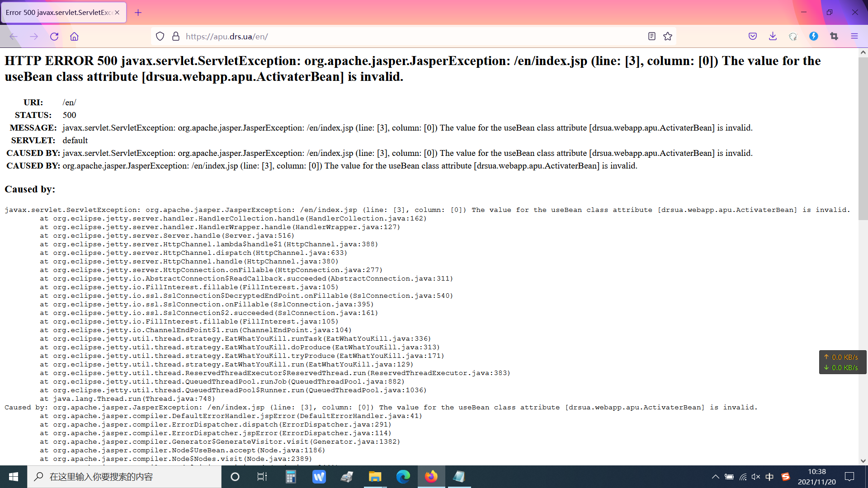This screenshot has height=488, width=868.
Task: Reload the current page
Action: 54,37
